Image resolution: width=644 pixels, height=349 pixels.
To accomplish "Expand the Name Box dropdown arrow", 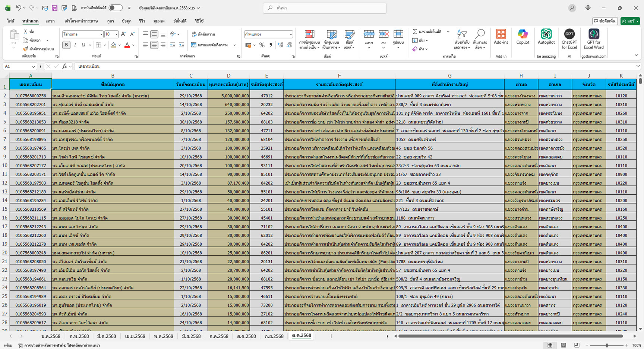I will [x=33, y=66].
